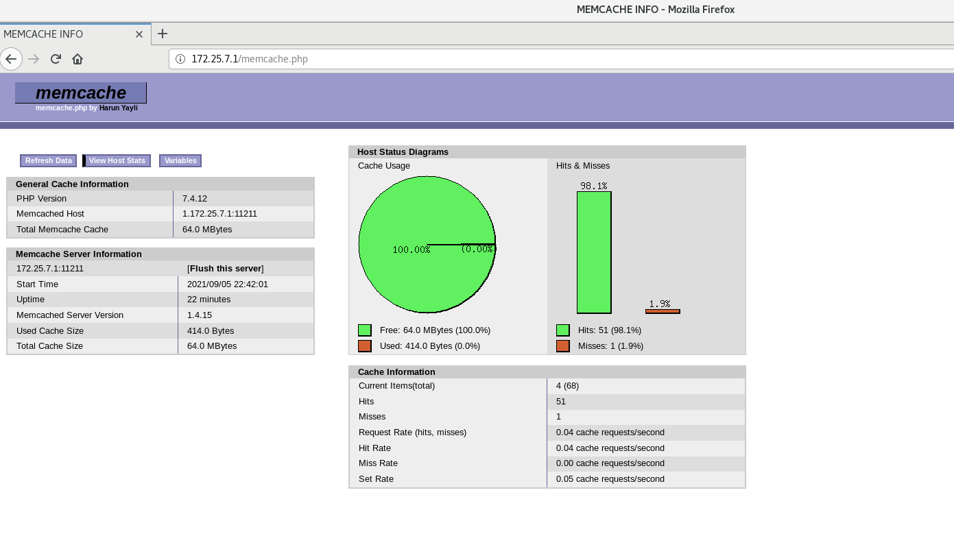Image resolution: width=954 pixels, height=560 pixels.
Task: Select Miss Rate value 0.00 cache requests/second
Action: point(610,463)
